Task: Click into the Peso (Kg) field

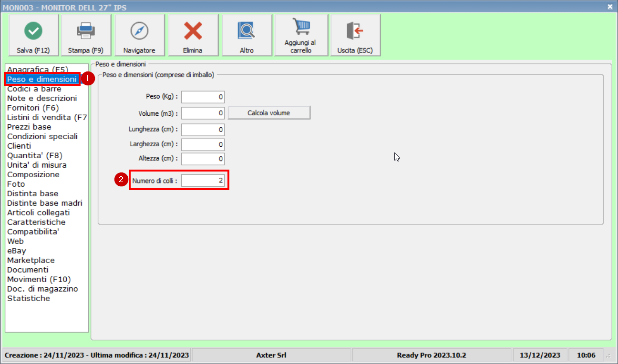Action: pos(203,97)
